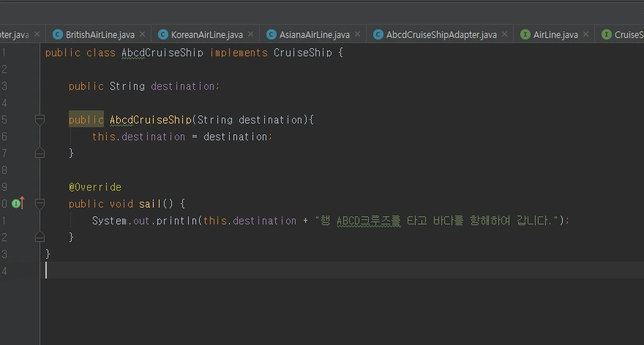The width and height of the screenshot is (644, 345).
Task: Open the KoreanAirLine.java tab
Action: (x=206, y=35)
